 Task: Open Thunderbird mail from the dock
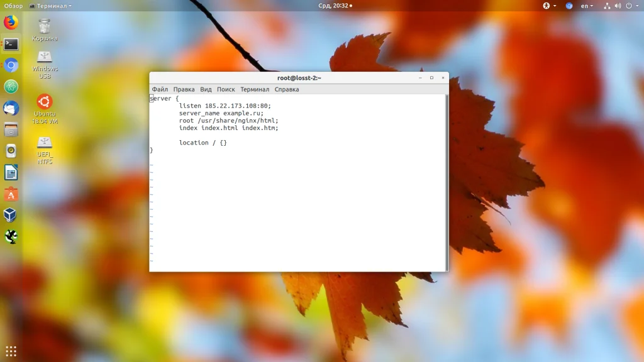pos(11,108)
